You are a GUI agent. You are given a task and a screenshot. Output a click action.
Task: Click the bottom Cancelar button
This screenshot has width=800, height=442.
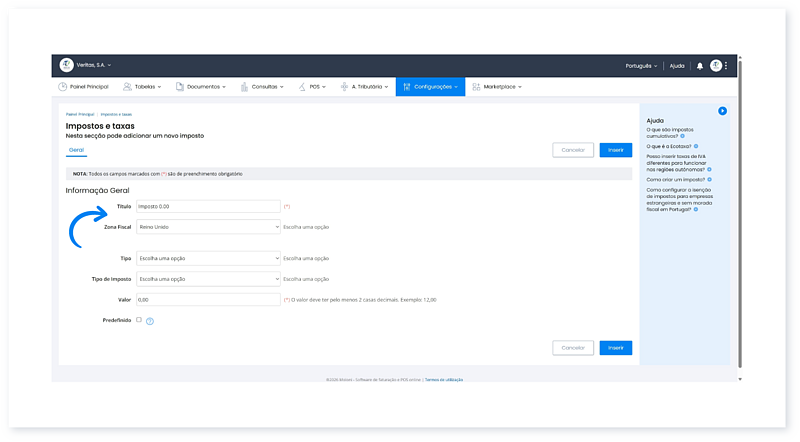coord(572,347)
